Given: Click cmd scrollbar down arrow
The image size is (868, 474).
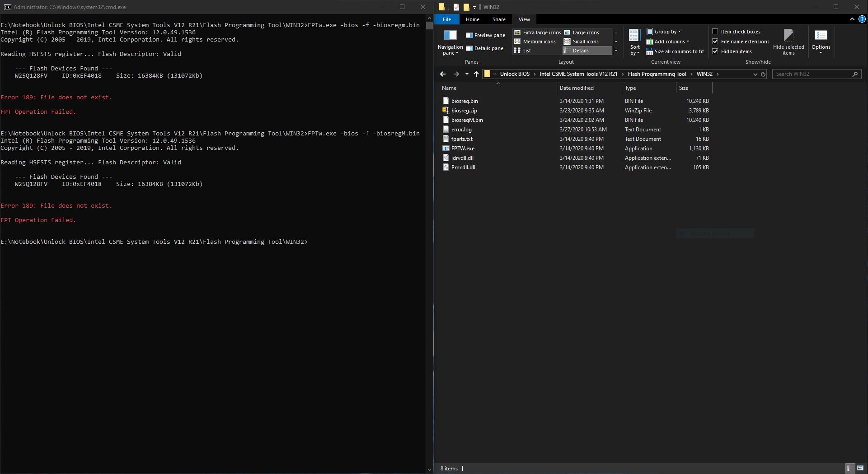Looking at the screenshot, I should [429, 470].
